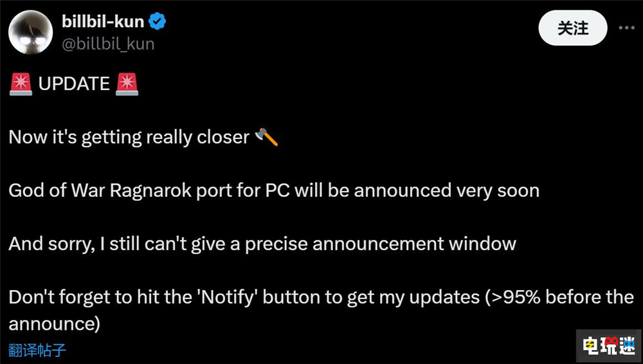Open billbil-kun's profile avatar
The width and height of the screenshot is (643, 364).
coord(30,33)
